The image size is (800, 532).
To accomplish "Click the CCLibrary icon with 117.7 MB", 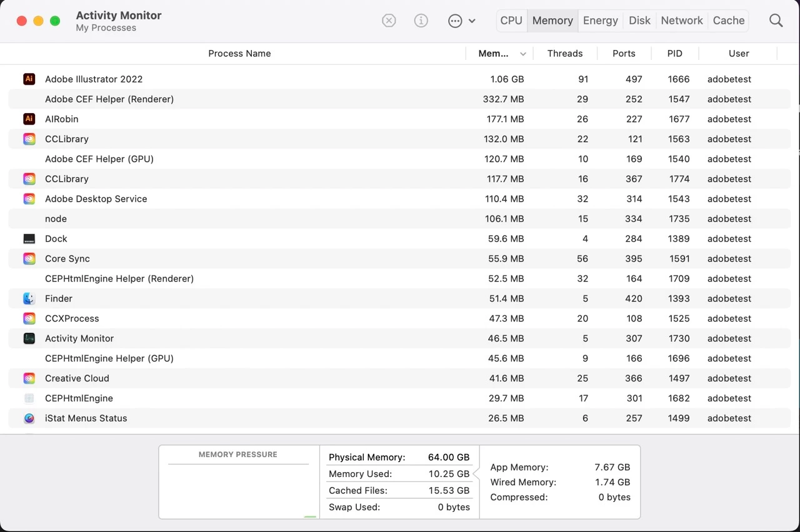I will tap(29, 179).
